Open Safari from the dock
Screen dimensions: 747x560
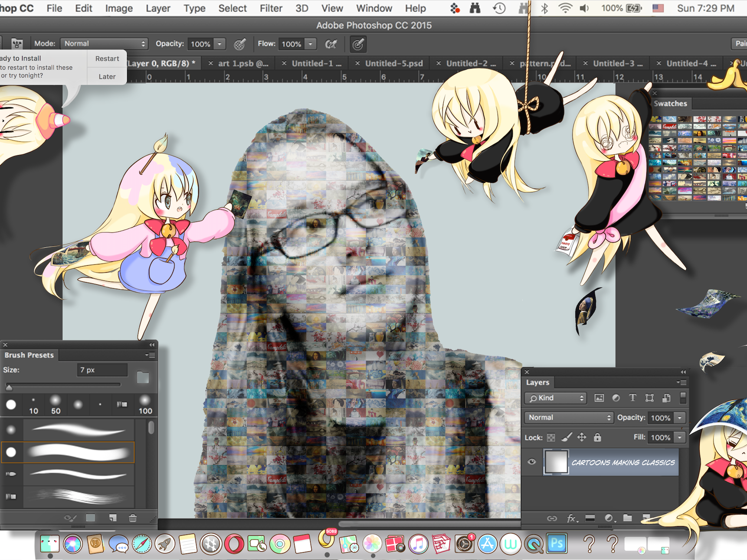tap(142, 544)
